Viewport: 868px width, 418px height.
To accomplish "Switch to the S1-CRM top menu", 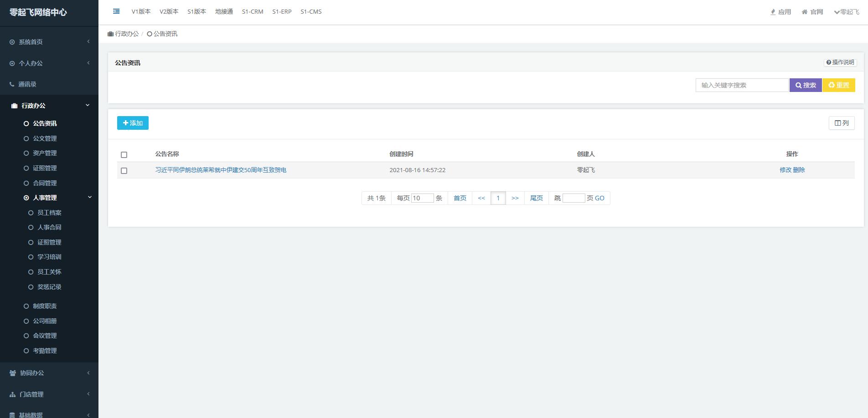I will coord(253,12).
